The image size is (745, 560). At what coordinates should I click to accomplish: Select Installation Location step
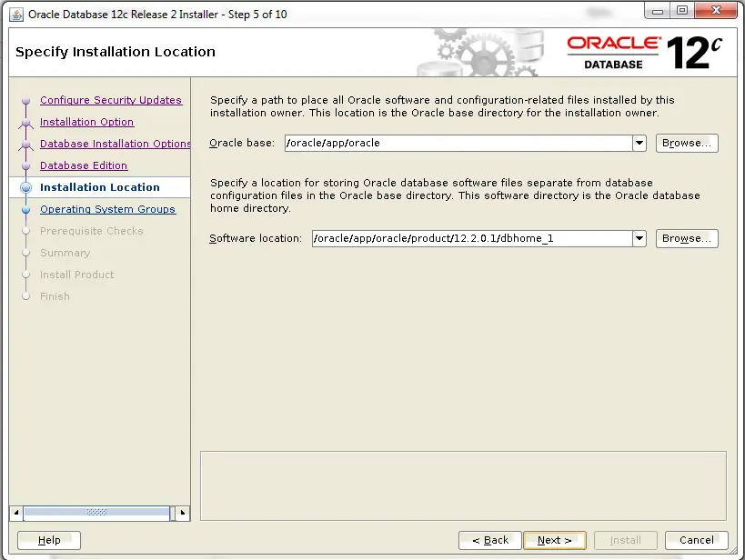(x=100, y=187)
